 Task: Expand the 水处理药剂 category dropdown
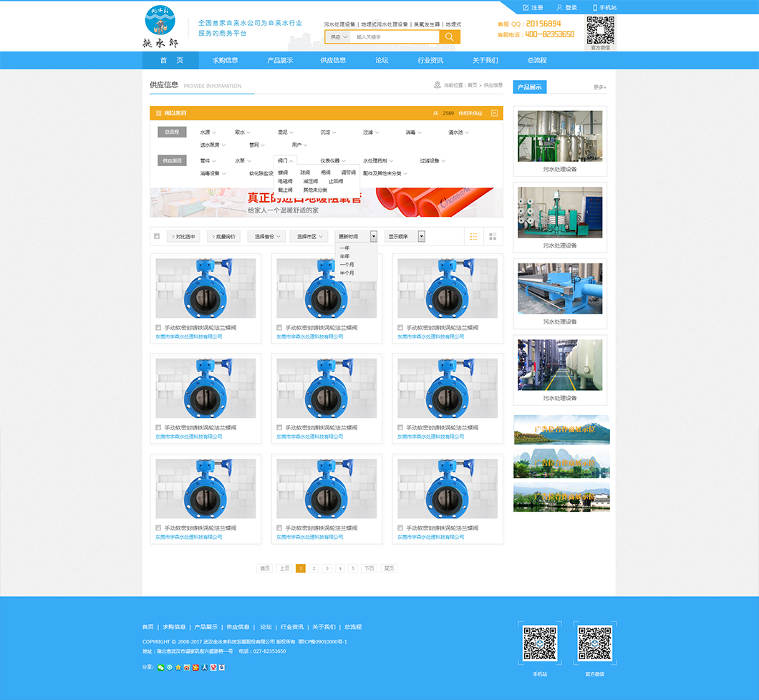tap(378, 160)
